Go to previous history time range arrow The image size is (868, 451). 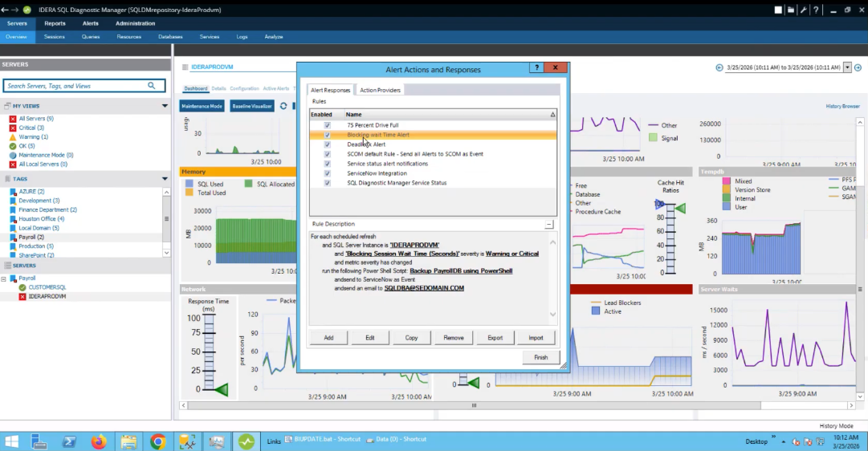click(x=719, y=67)
